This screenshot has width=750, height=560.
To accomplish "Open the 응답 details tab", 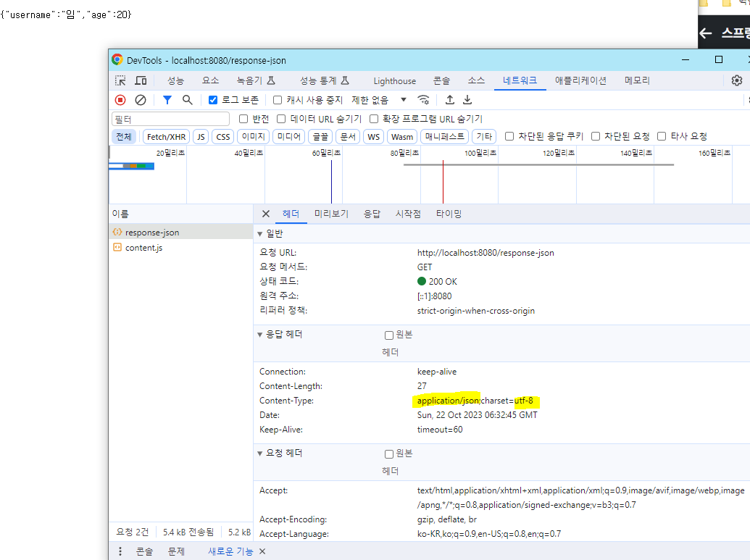I will tap(372, 214).
